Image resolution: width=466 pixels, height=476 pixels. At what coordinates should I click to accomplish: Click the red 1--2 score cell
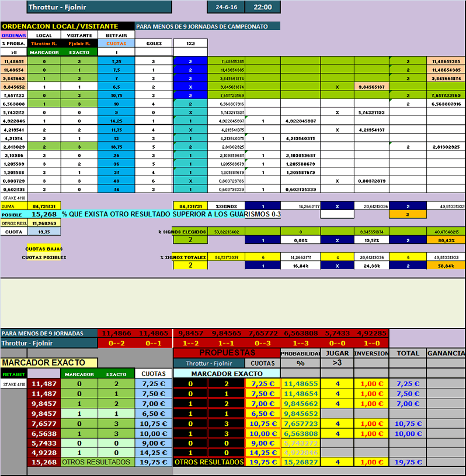tap(190, 344)
